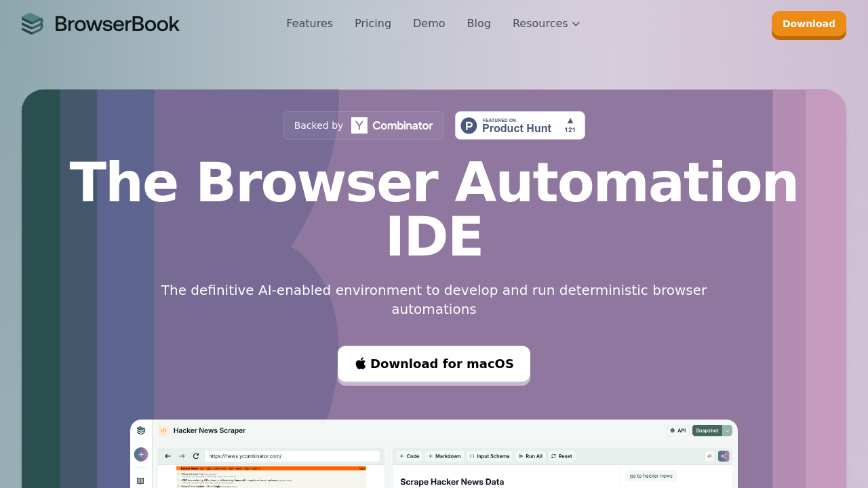The image size is (868, 488).
Task: Upvote BrowserBook on the Product Hunt badge
Action: (x=570, y=125)
